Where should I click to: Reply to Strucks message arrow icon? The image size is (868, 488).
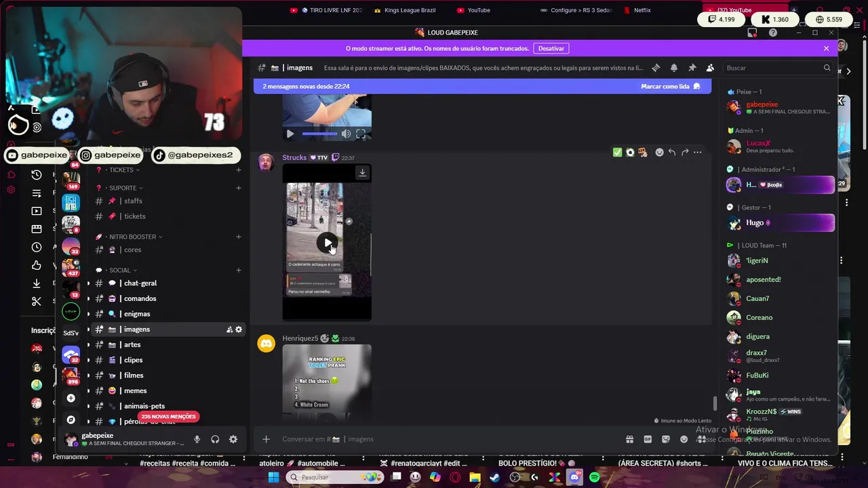[x=672, y=152]
